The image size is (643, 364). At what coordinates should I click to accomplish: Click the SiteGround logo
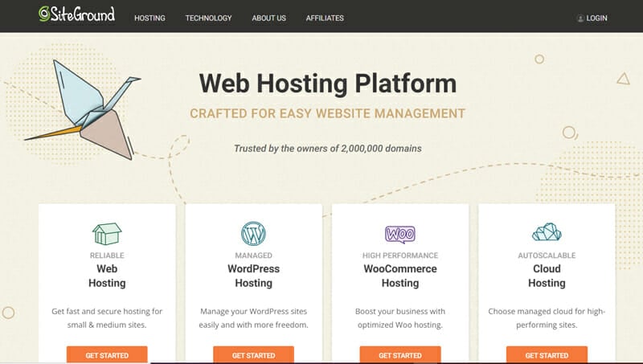pos(76,14)
